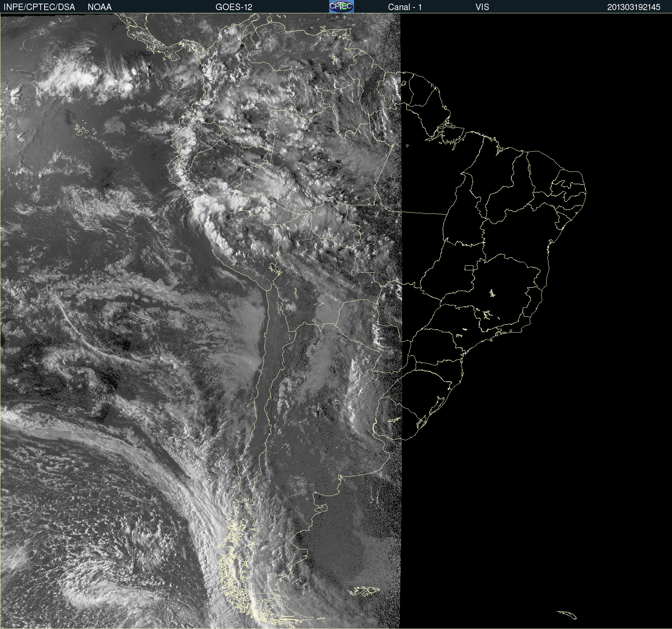Click the CPTEC logo in the header

coord(341,6)
